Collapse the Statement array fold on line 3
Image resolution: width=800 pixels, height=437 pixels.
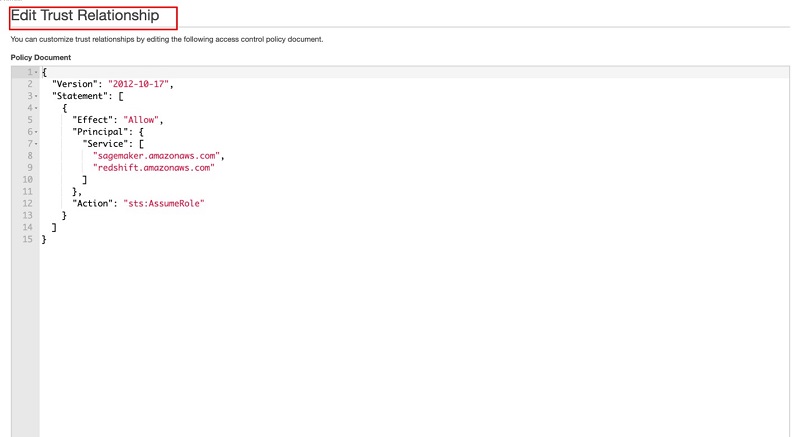[x=36, y=96]
